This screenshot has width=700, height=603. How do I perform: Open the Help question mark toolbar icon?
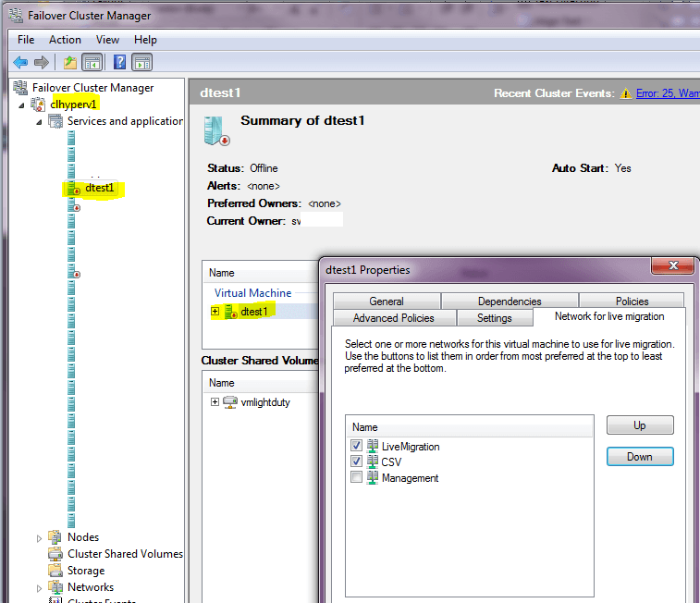pyautogui.click(x=119, y=62)
